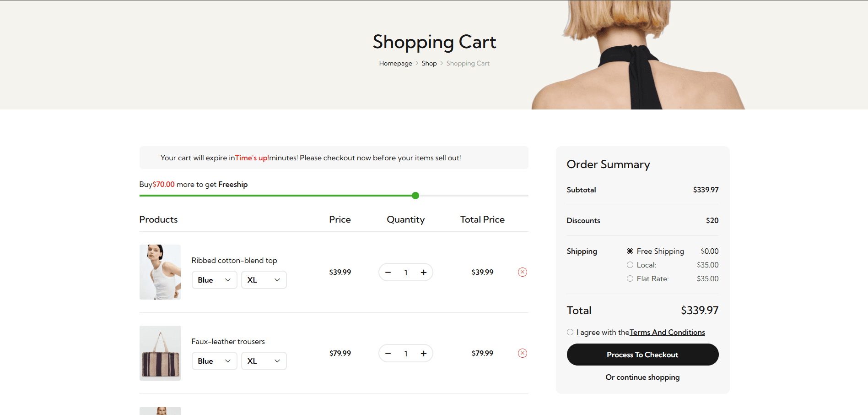Expand color dropdown for Faux-leather trousers

pyautogui.click(x=214, y=361)
